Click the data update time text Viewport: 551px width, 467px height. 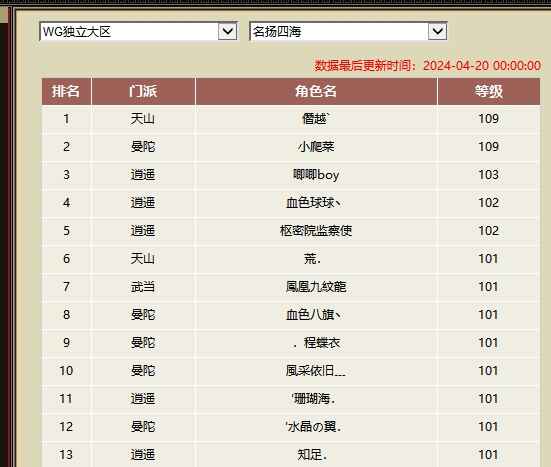coord(427,66)
